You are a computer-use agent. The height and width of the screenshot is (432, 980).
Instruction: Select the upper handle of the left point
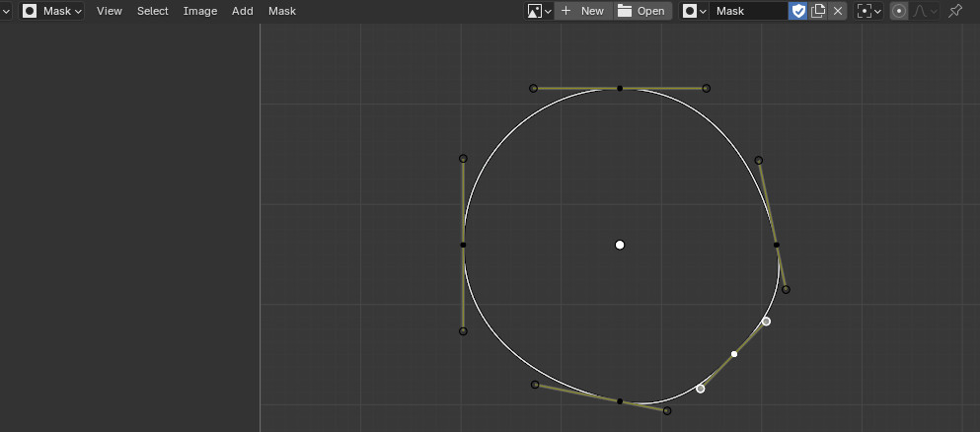[x=463, y=159]
